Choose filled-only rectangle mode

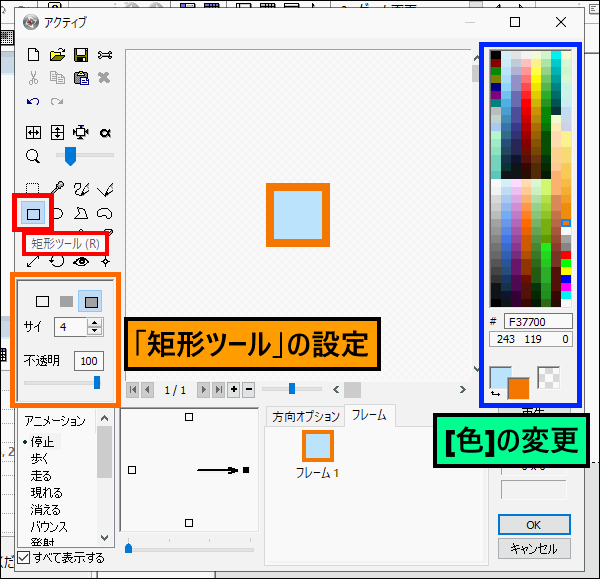67,302
